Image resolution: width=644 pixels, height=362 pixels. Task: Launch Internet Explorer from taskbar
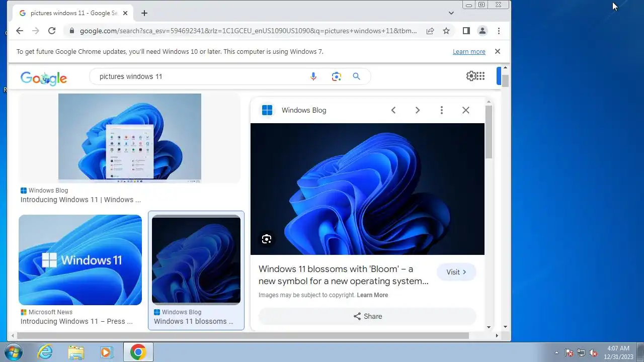point(45,352)
